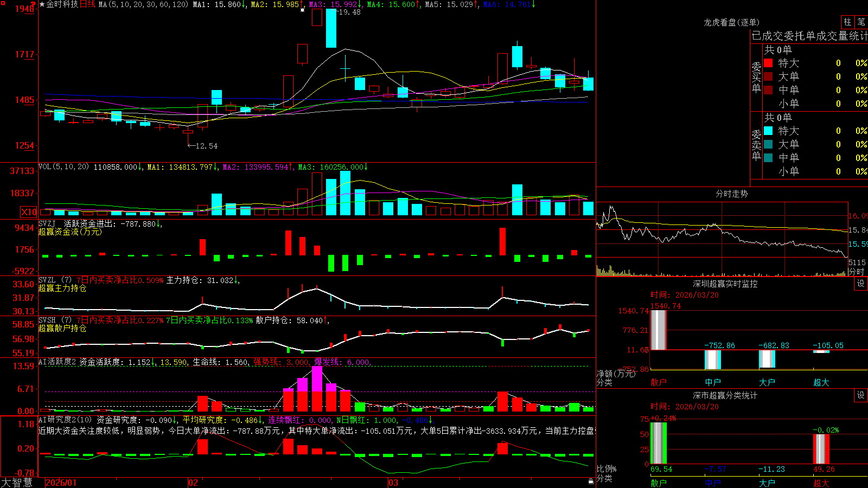Click the cyan 特大 sell-order color swatch
868x488 pixels.
pos(768,131)
